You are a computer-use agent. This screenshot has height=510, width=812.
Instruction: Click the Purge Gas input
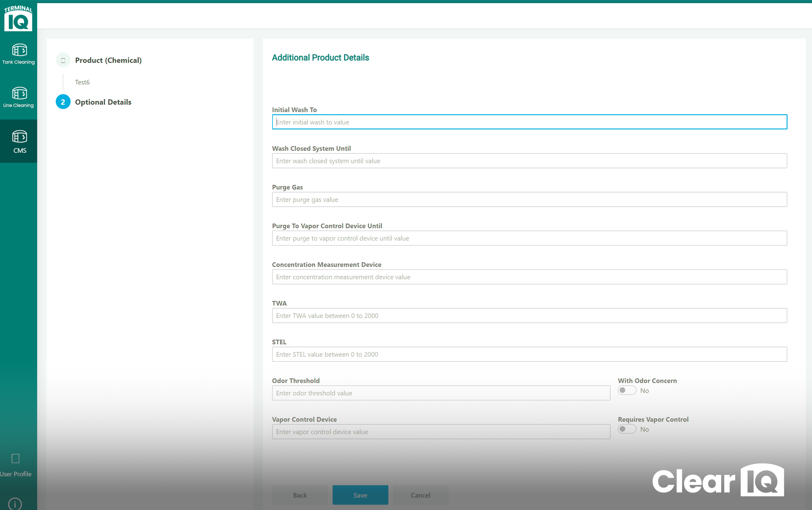point(529,199)
